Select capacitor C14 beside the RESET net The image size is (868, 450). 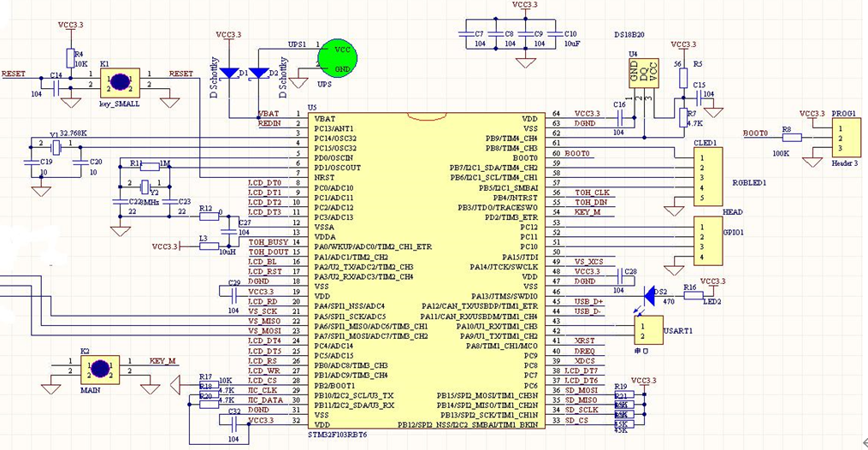tap(56, 87)
